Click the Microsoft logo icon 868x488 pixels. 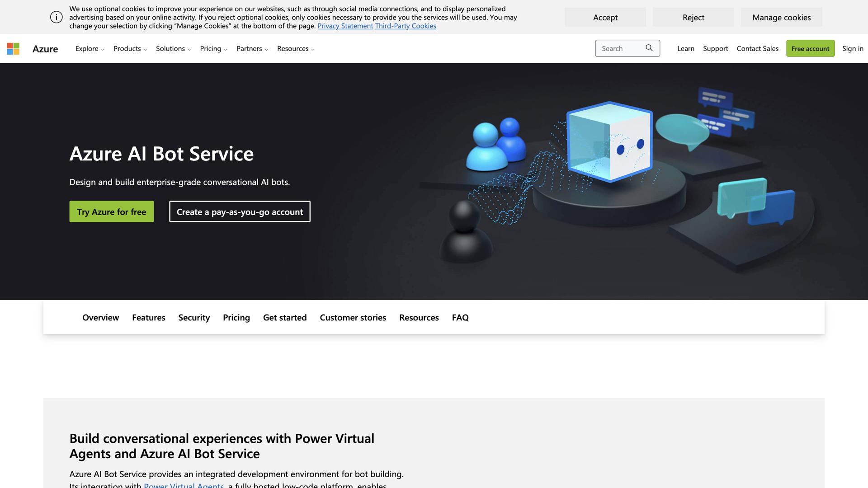(13, 48)
